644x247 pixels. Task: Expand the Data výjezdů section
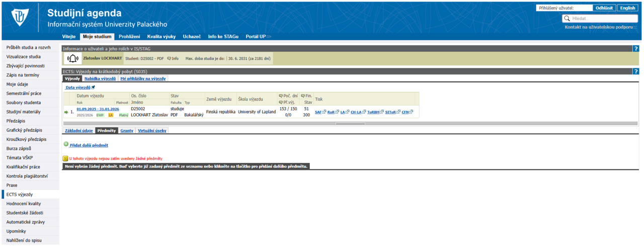point(79,88)
